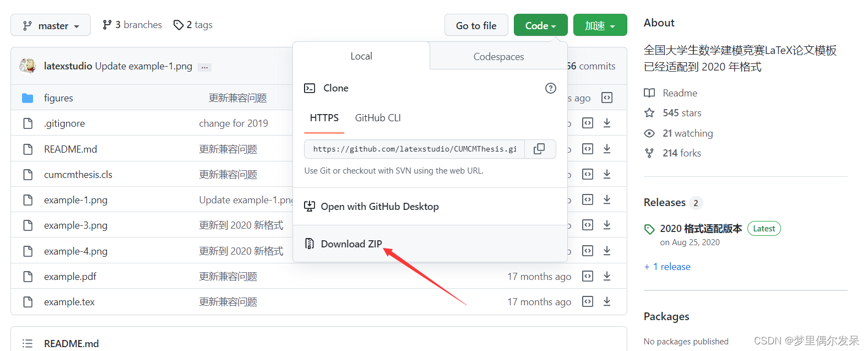
Task: Open the example-4.png file
Action: (75, 251)
